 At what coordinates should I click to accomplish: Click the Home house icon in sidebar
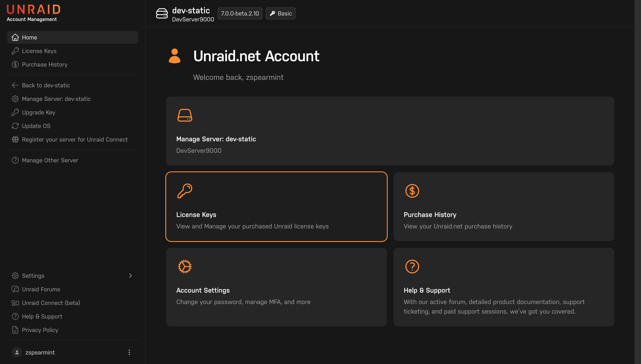click(15, 37)
